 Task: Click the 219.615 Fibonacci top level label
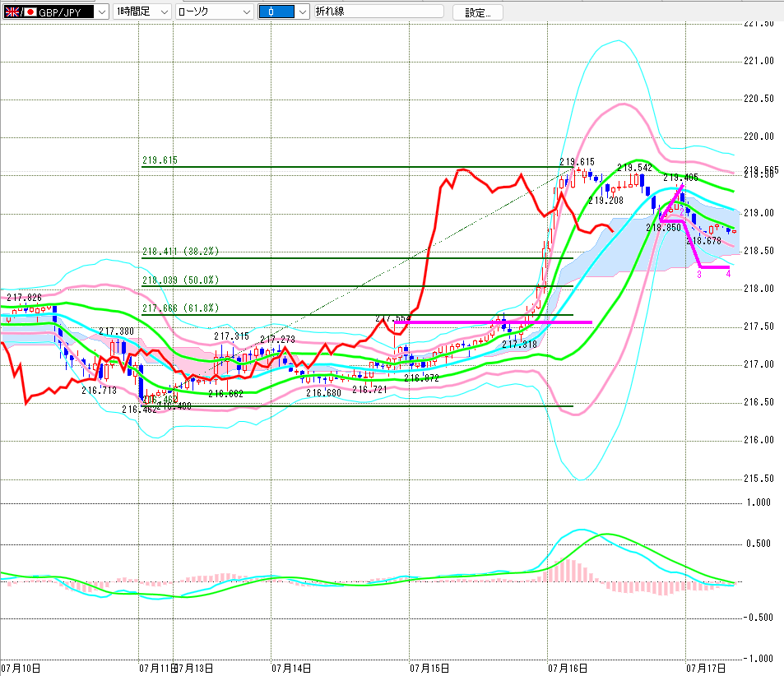click(x=160, y=160)
